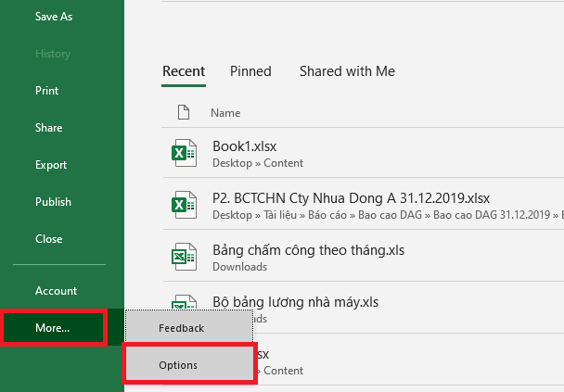
Task: Click the Downloads path under Bảng chấm công
Action: click(239, 267)
